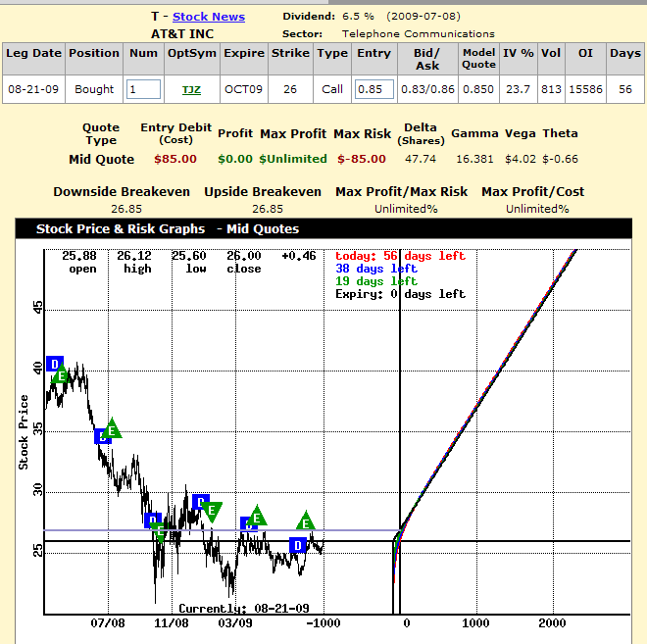Click the Expiry: 0 days left legend
Viewport: 647px width, 644px height.
coord(400,294)
